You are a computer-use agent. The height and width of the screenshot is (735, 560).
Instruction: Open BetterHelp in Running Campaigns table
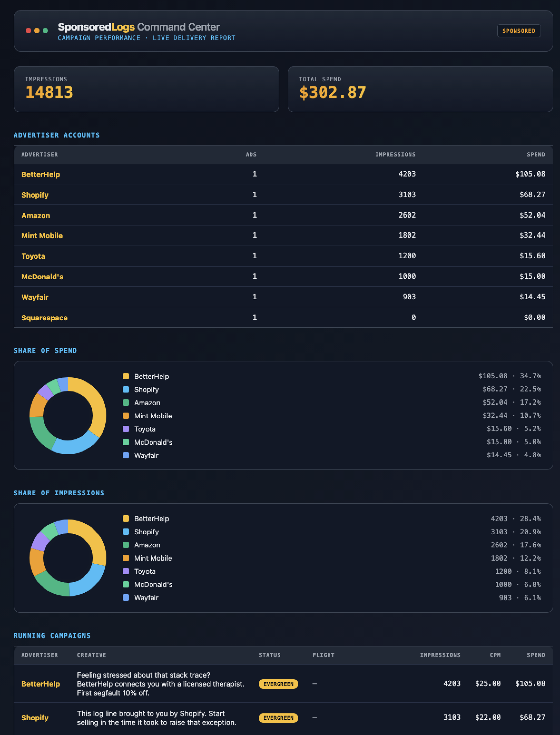pos(41,684)
